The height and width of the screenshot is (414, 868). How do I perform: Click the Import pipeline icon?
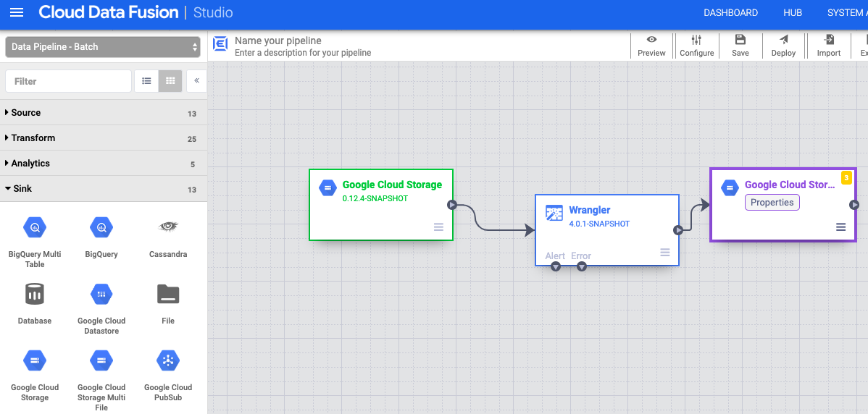tap(828, 41)
